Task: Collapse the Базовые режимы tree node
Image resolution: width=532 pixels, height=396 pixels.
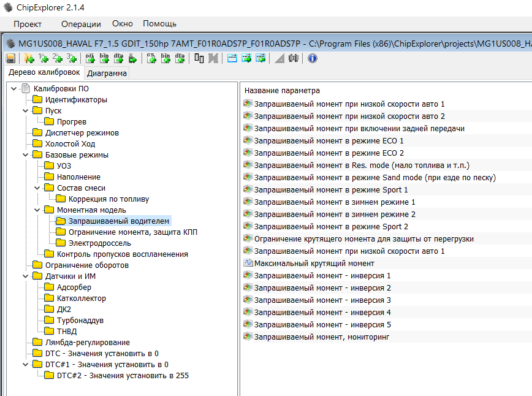Action: click(x=26, y=155)
